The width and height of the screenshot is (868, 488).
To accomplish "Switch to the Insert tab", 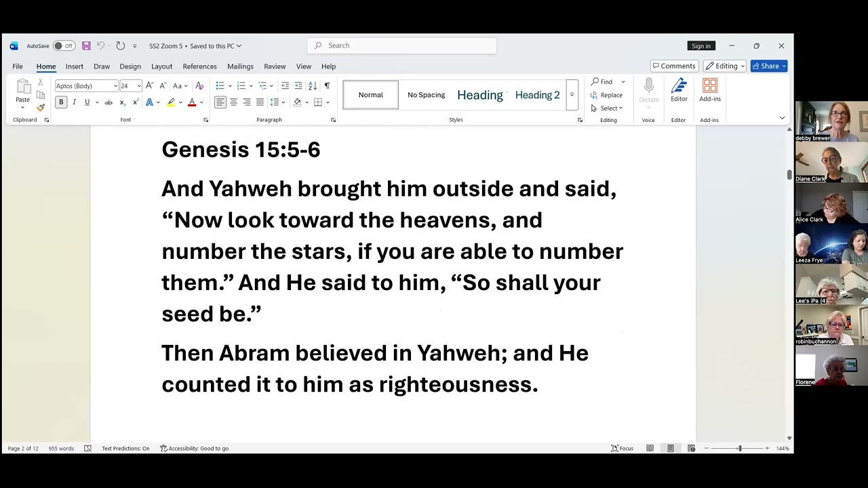I will click(75, 66).
